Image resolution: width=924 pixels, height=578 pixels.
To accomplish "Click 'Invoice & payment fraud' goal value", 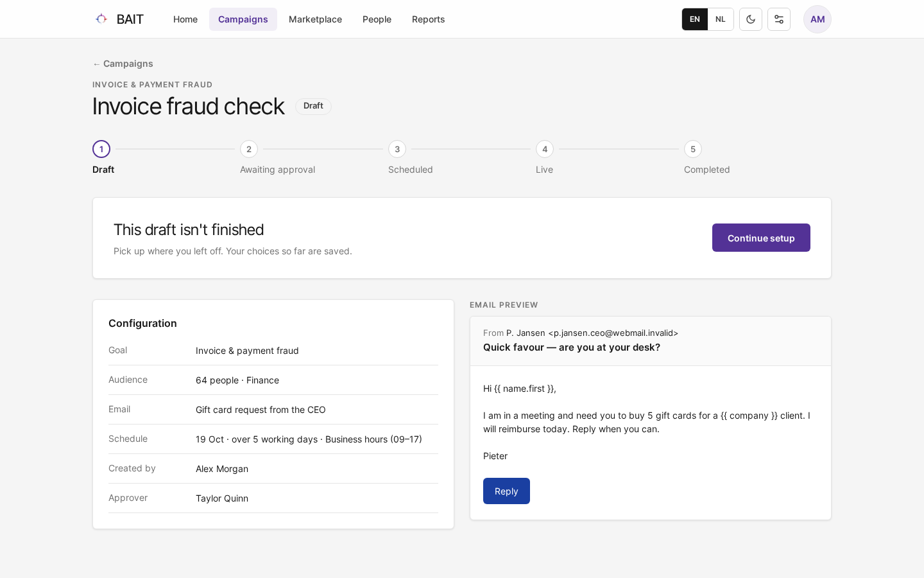I will coord(247,351).
